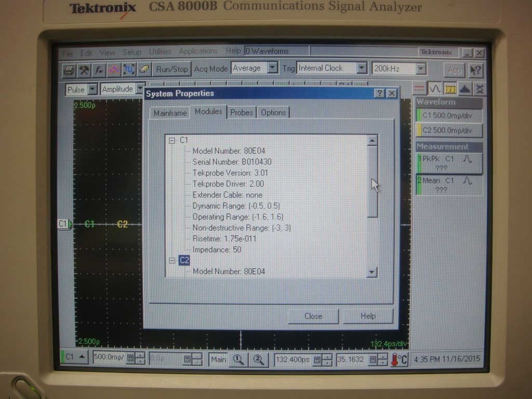532x399 pixels.
Task: Switch to the Mainframe tab
Action: coord(170,113)
